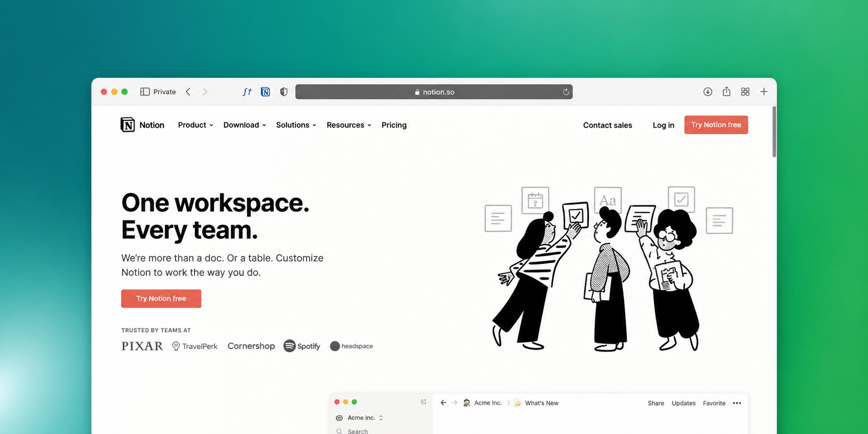Open the font script extension icon

tap(247, 92)
